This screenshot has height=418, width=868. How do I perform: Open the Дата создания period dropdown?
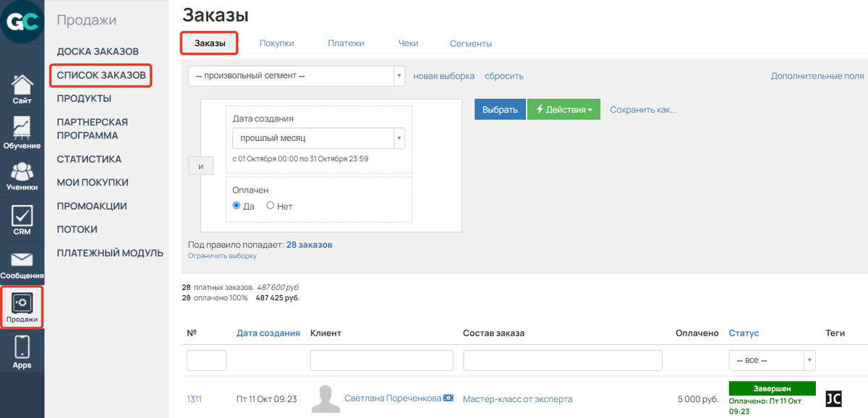click(x=319, y=137)
